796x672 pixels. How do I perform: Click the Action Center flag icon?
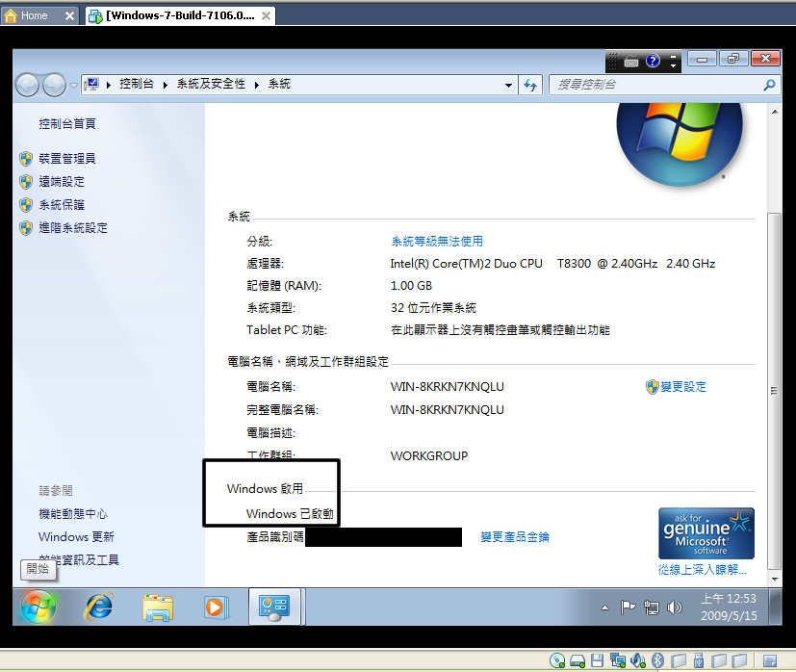tap(628, 607)
